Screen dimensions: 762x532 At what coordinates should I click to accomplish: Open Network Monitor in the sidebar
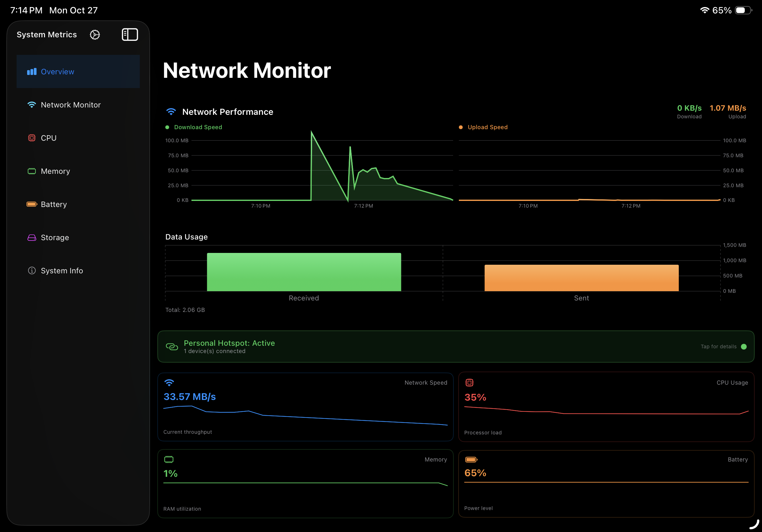click(x=70, y=105)
